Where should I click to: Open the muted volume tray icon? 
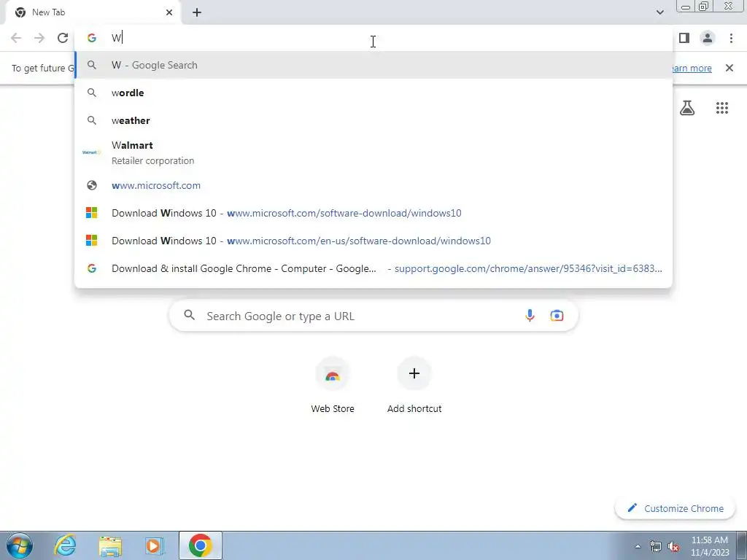coord(673,546)
